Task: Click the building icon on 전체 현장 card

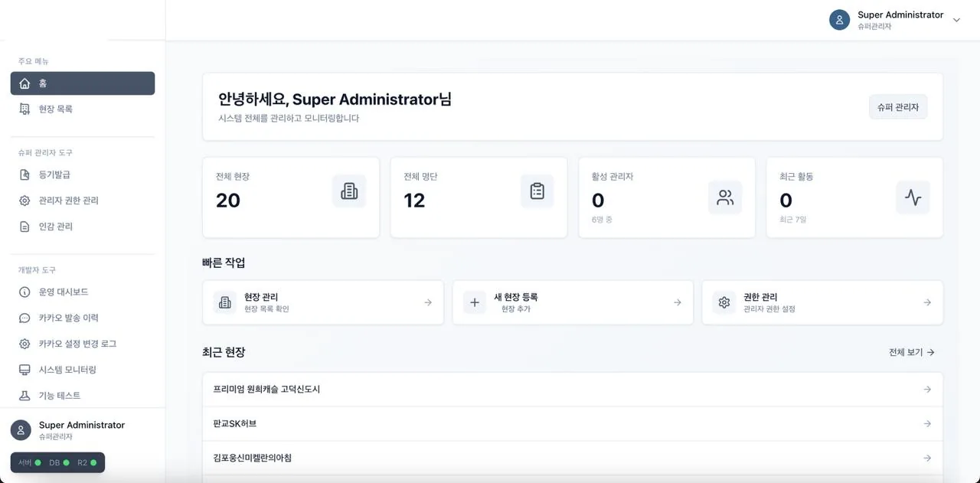Action: click(349, 191)
